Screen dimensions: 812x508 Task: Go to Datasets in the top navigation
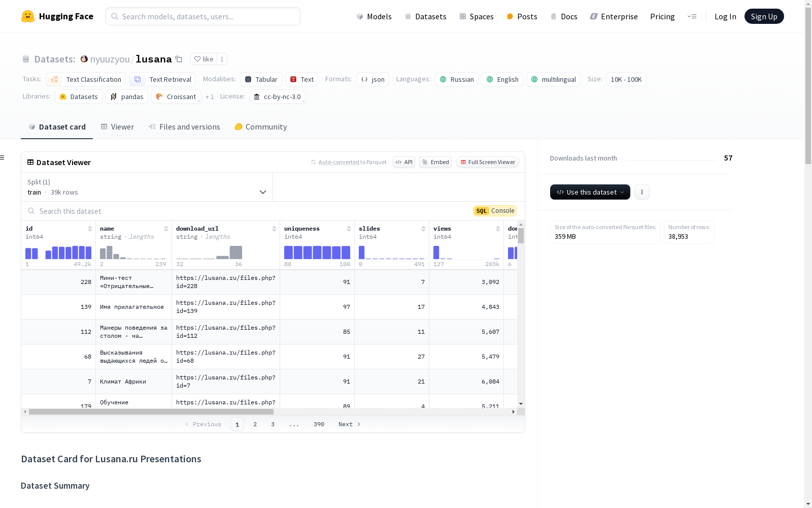click(425, 16)
